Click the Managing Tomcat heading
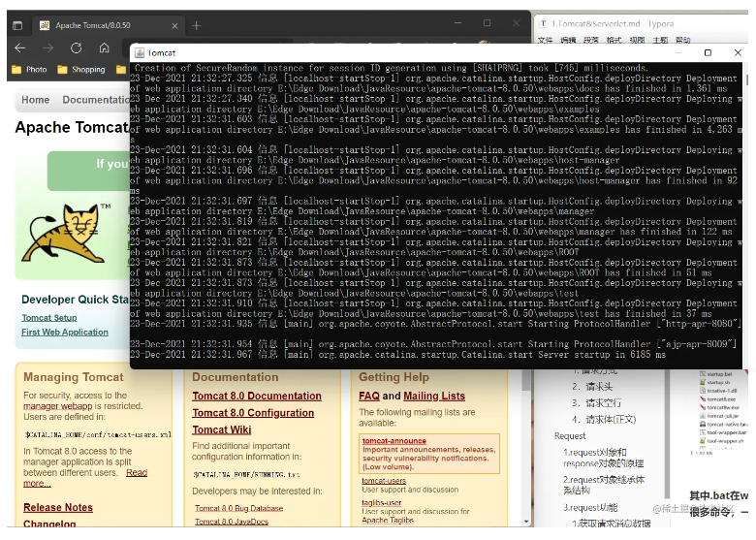 [x=74, y=377]
